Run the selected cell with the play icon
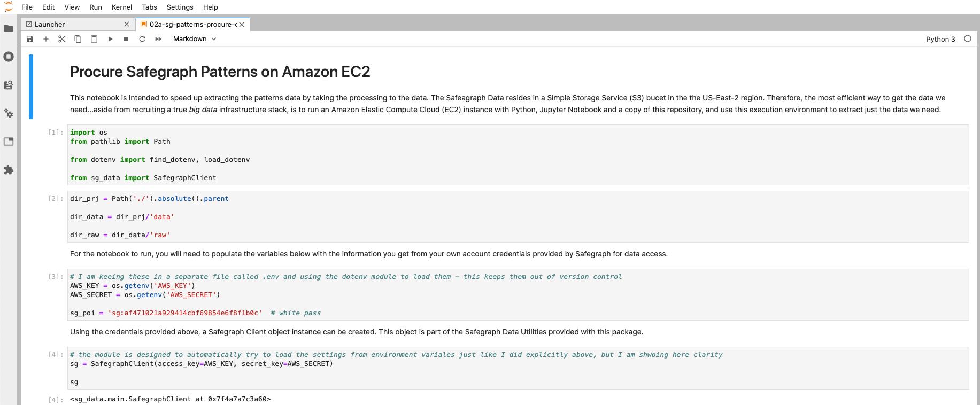This screenshot has height=405, width=980. (x=110, y=39)
